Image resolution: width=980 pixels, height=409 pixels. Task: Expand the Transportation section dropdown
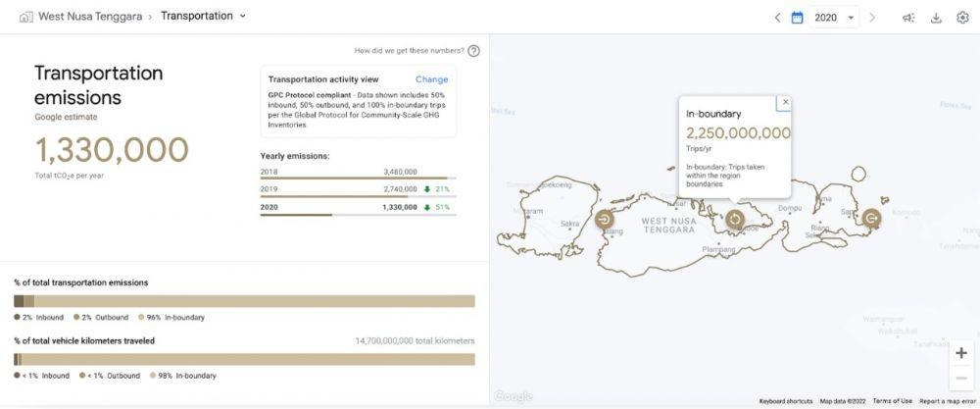[203, 17]
